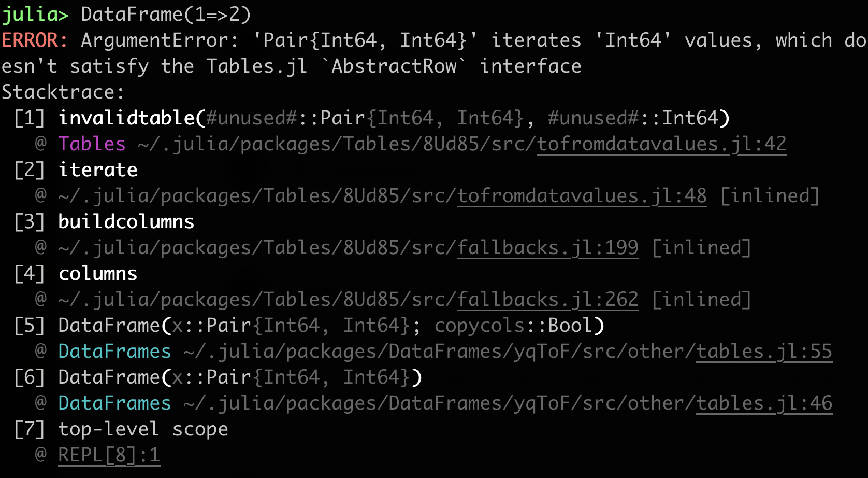Open the tofromdatavalues.jl:42 source link
This screenshot has width=868, height=478.
pyautogui.click(x=661, y=144)
